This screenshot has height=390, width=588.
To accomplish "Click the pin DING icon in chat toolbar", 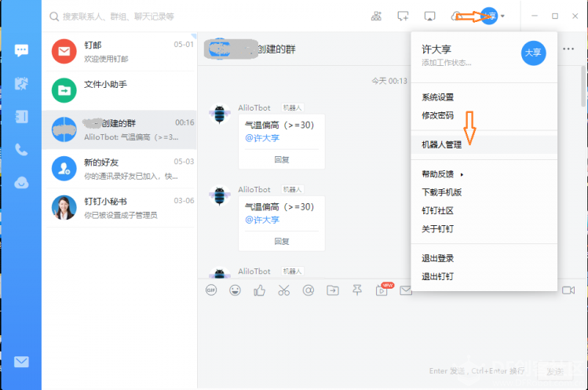I will pyautogui.click(x=357, y=290).
